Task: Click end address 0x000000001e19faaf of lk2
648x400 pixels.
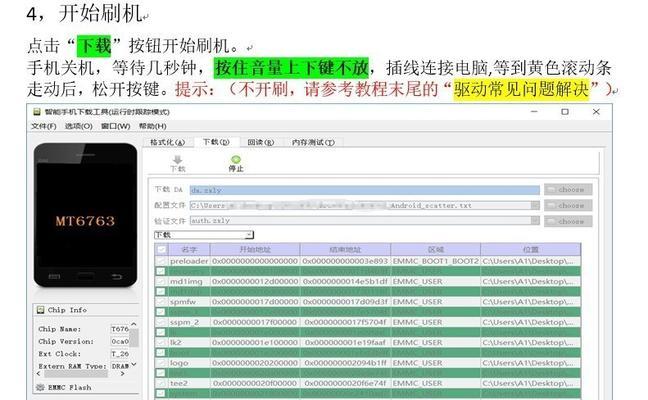Action: [345, 342]
